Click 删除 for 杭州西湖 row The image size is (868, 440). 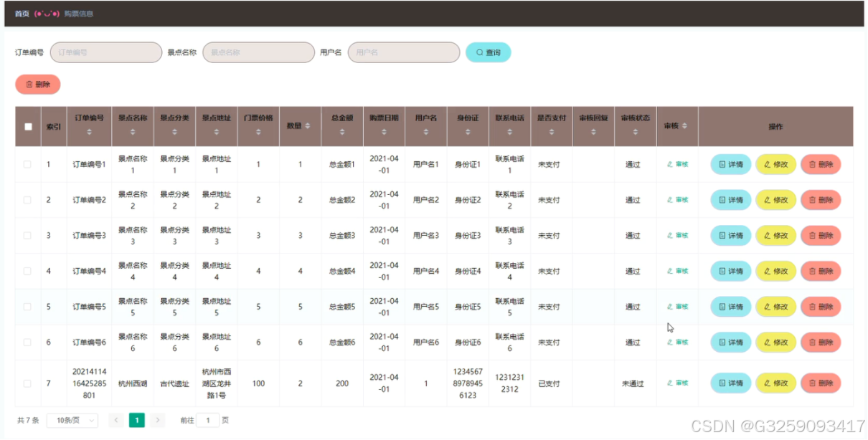point(821,383)
